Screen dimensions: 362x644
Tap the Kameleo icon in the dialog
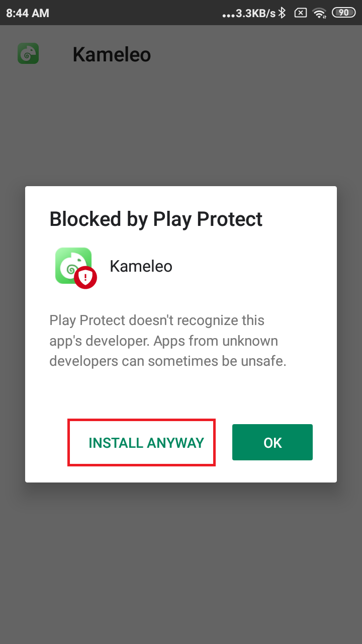[73, 266]
